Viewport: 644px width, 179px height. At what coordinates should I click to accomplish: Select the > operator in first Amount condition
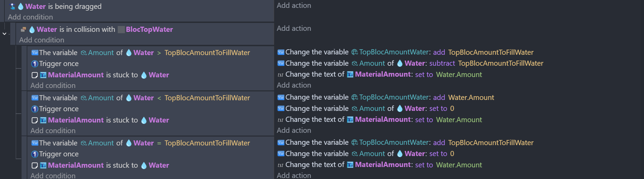pyautogui.click(x=159, y=53)
